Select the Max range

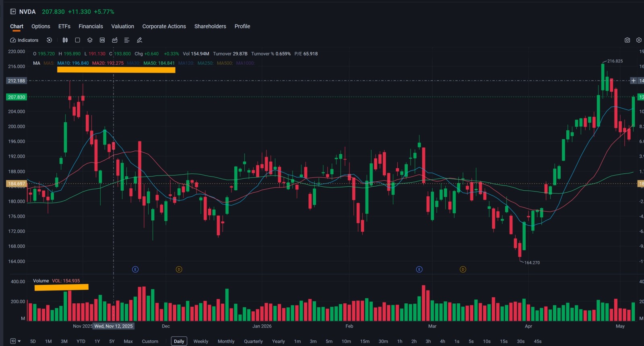click(128, 341)
